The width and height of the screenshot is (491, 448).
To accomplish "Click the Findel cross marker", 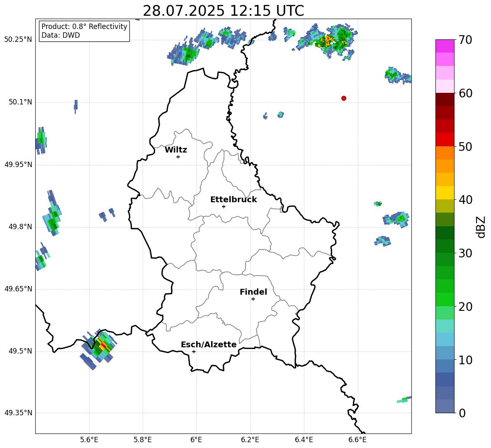I will pyautogui.click(x=253, y=299).
